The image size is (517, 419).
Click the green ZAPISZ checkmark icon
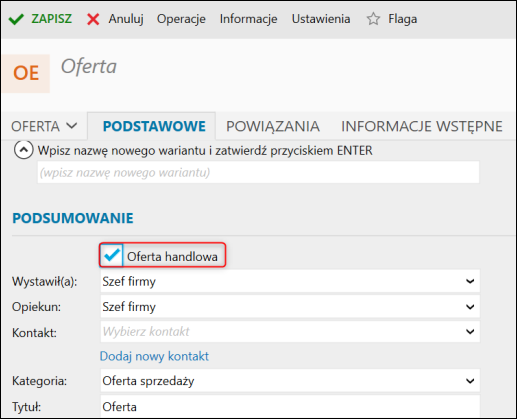[16, 19]
